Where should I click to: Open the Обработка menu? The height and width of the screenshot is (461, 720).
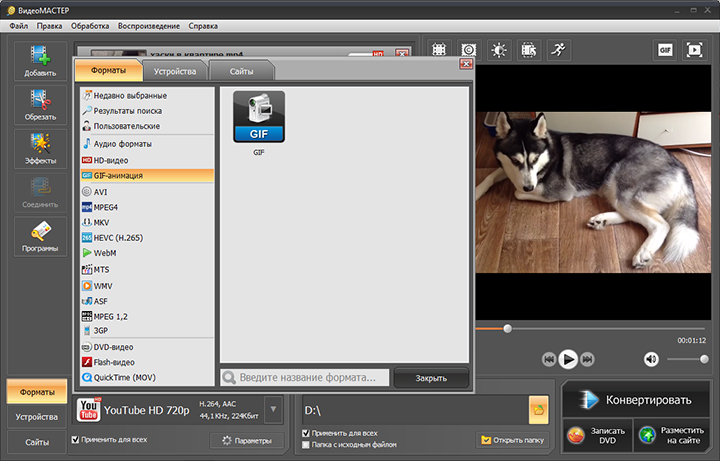tap(90, 26)
